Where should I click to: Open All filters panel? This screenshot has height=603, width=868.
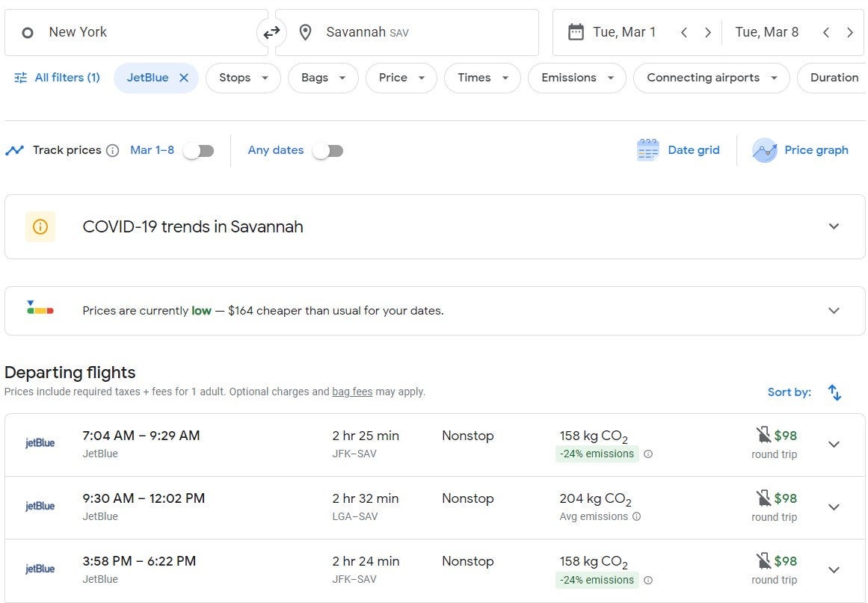57,78
